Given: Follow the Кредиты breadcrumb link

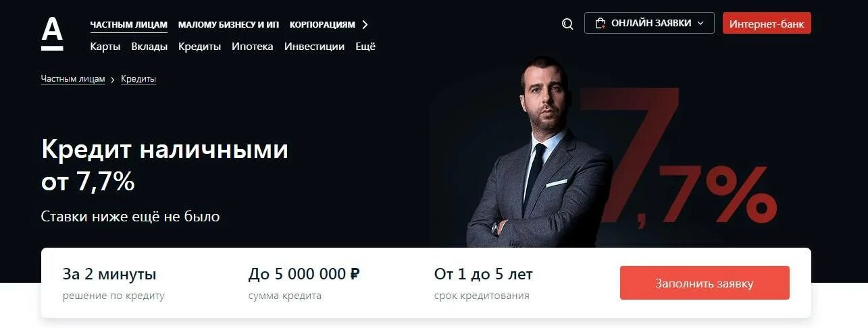Looking at the screenshot, I should (x=138, y=79).
